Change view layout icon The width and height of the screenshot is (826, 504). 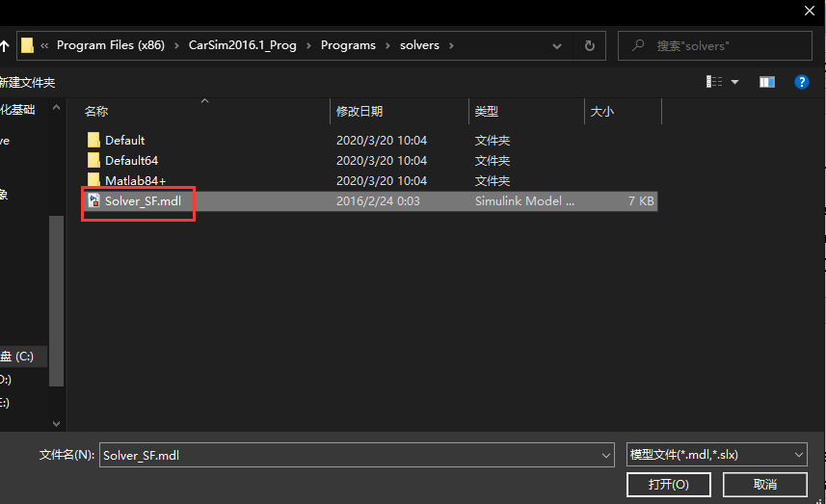[714, 82]
